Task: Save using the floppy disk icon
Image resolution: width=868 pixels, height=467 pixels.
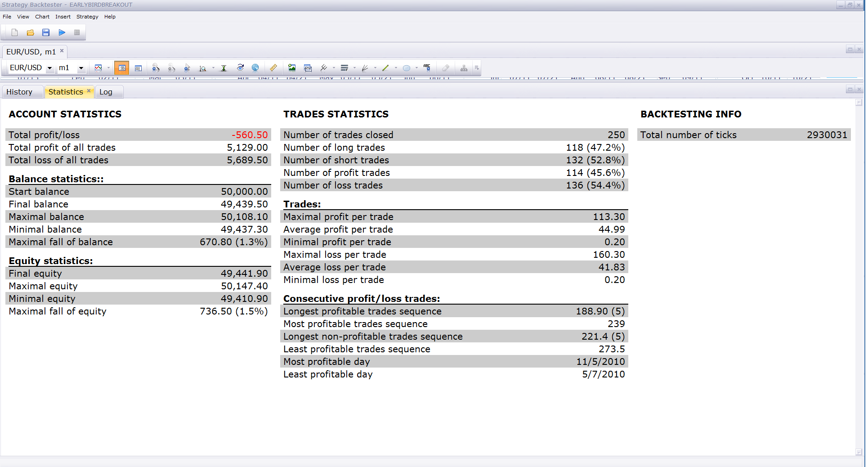Action: point(46,32)
